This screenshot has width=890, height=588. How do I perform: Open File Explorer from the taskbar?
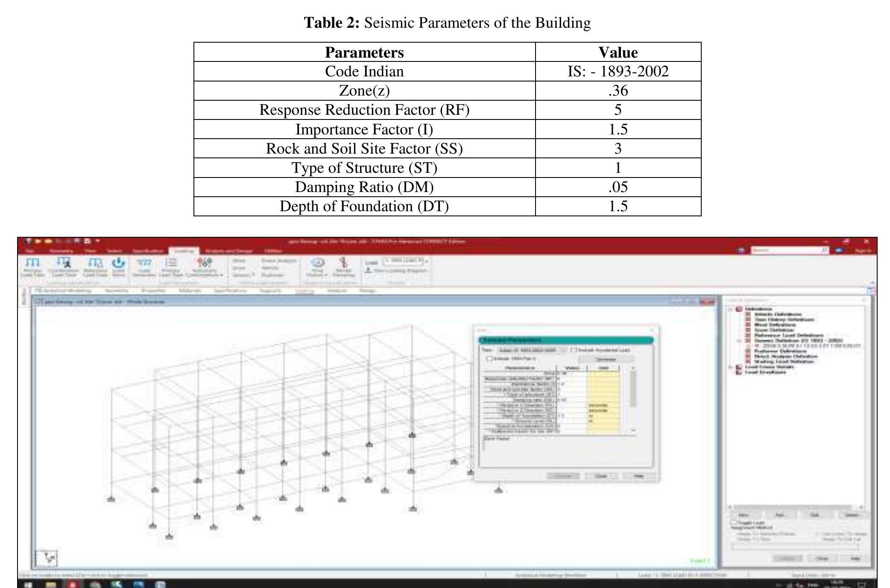tap(51, 584)
